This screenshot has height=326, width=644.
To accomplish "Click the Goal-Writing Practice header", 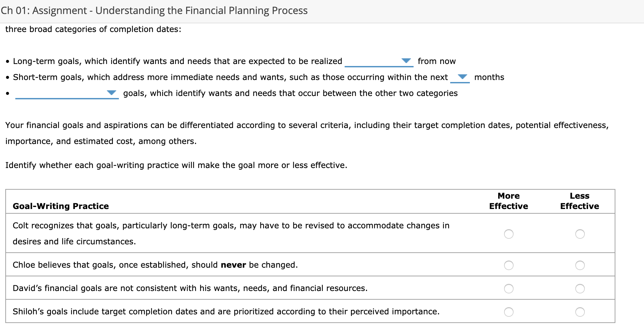I will (61, 206).
